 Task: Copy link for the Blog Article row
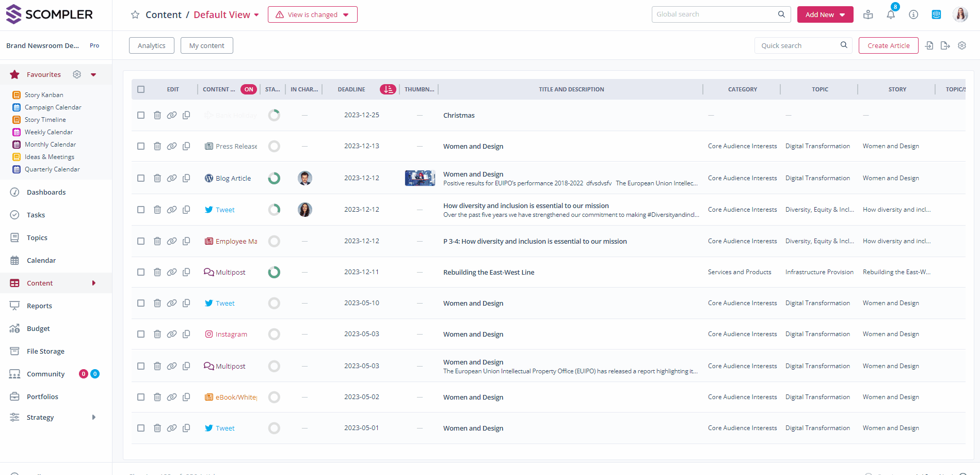[172, 178]
